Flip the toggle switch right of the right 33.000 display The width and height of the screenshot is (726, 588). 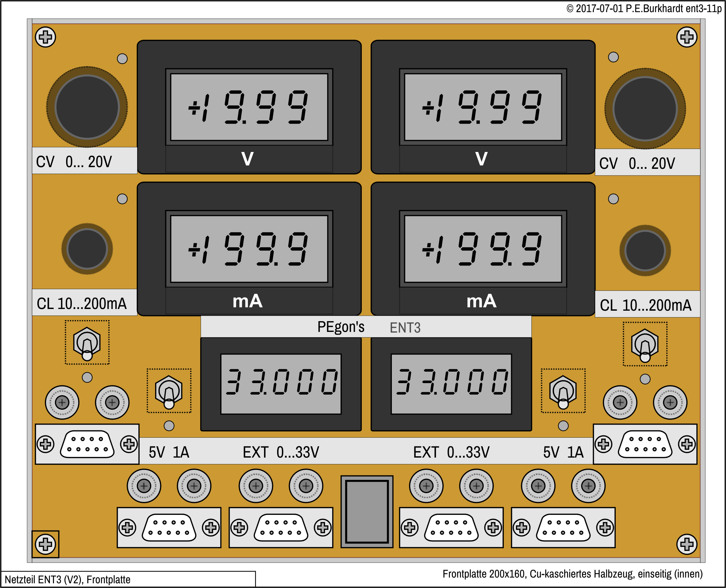pos(563,391)
